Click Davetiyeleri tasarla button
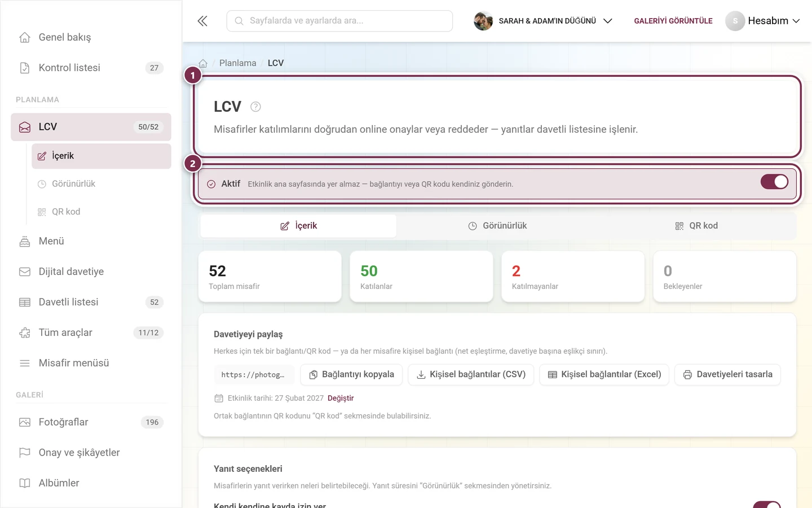The image size is (812, 508). click(x=727, y=374)
